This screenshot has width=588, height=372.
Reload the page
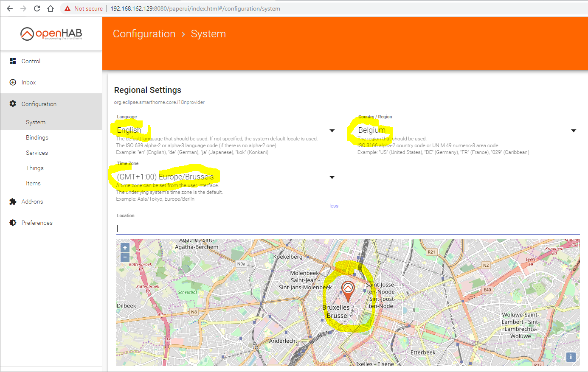[x=37, y=8]
